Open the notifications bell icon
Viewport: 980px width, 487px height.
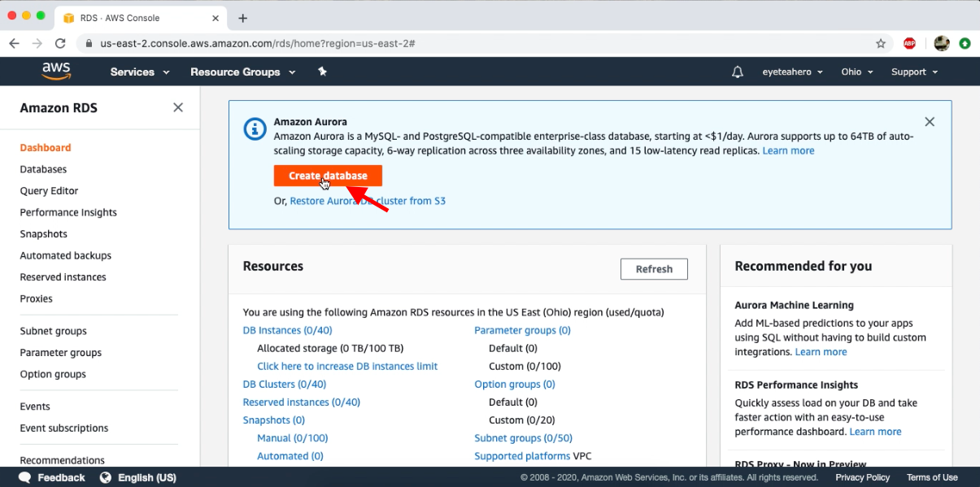[x=738, y=72]
